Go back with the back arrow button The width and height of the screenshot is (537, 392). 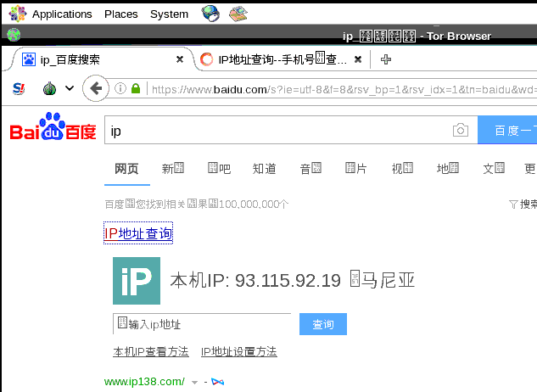click(x=96, y=88)
